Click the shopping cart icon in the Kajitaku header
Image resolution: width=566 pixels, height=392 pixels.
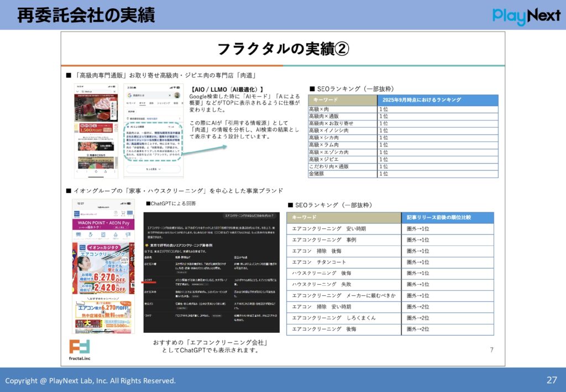point(123,213)
